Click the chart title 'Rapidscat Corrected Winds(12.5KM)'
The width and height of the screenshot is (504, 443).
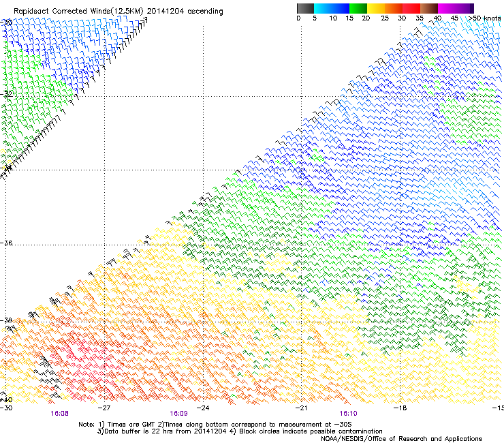78,12
